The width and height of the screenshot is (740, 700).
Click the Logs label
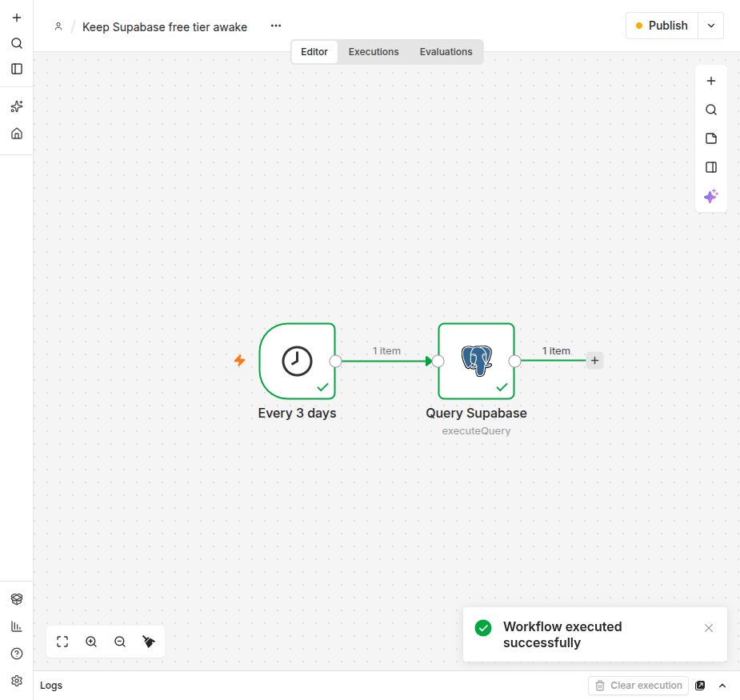click(x=51, y=686)
